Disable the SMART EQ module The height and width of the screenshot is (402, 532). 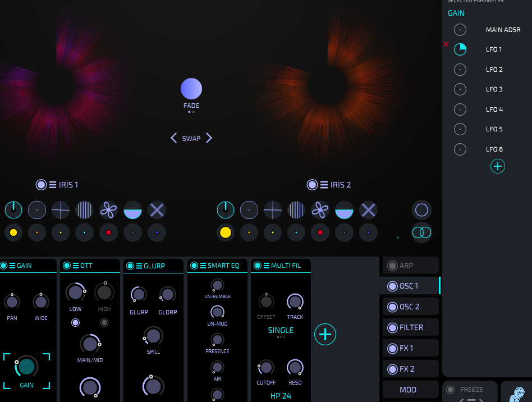point(194,266)
